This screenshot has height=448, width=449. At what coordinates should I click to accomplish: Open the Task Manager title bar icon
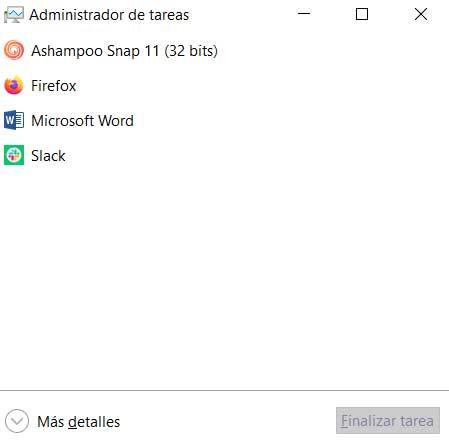tap(14, 15)
